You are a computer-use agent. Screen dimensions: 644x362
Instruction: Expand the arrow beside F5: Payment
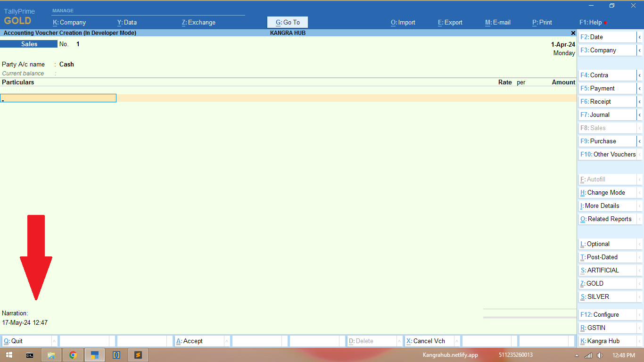point(640,88)
